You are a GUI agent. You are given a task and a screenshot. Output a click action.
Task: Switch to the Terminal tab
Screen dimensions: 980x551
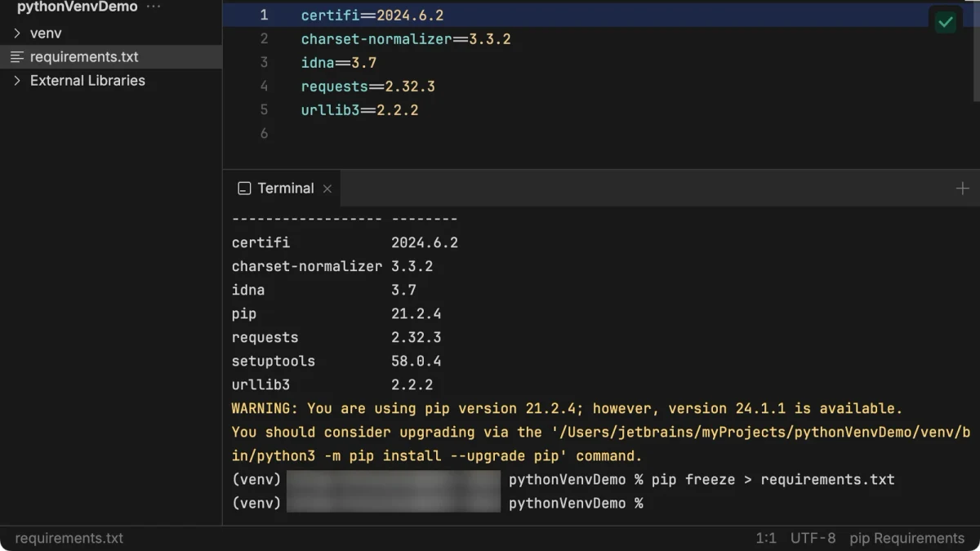coord(283,189)
